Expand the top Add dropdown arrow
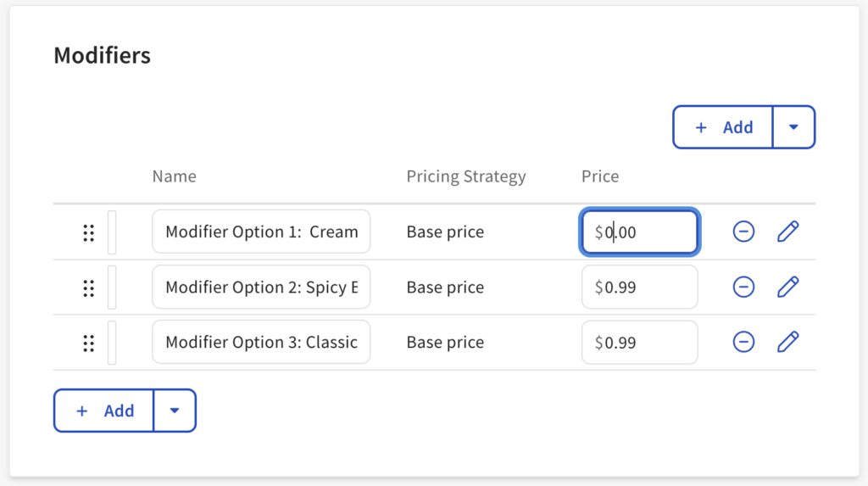 tap(793, 127)
